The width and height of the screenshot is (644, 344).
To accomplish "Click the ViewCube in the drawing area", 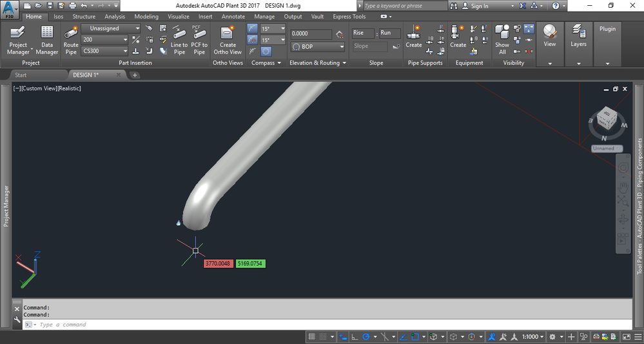I will (606, 119).
